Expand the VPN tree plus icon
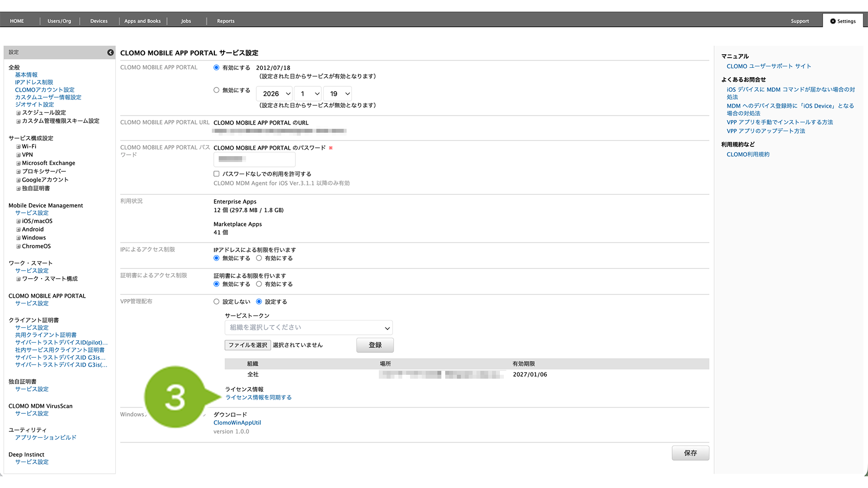 19,155
